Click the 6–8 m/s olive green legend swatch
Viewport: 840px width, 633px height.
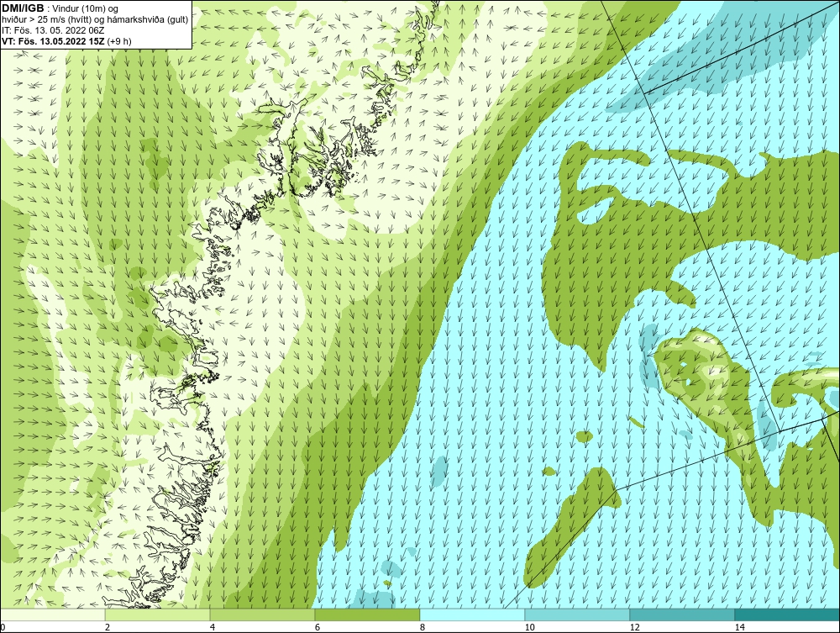(x=368, y=615)
